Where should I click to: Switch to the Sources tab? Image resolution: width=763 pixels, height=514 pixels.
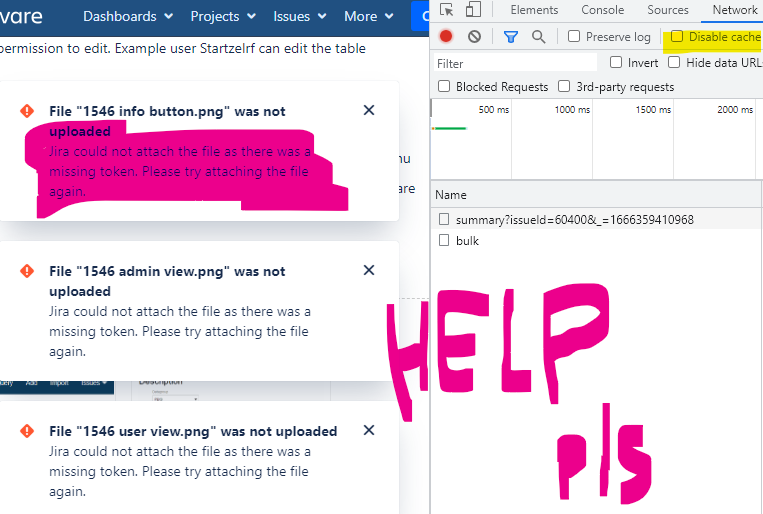668,10
